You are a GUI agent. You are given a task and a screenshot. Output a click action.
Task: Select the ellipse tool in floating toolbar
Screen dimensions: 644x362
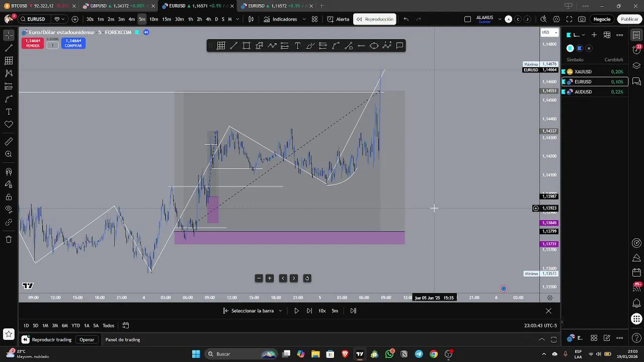[374, 46]
